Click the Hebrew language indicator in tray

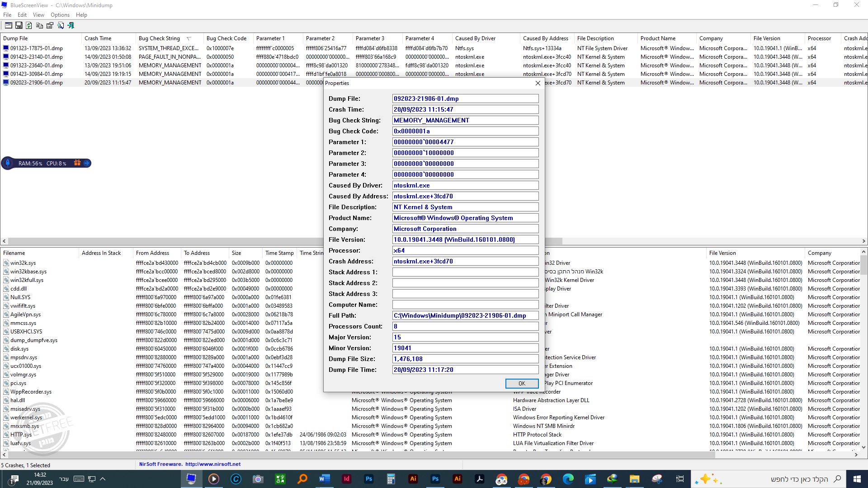click(x=64, y=479)
